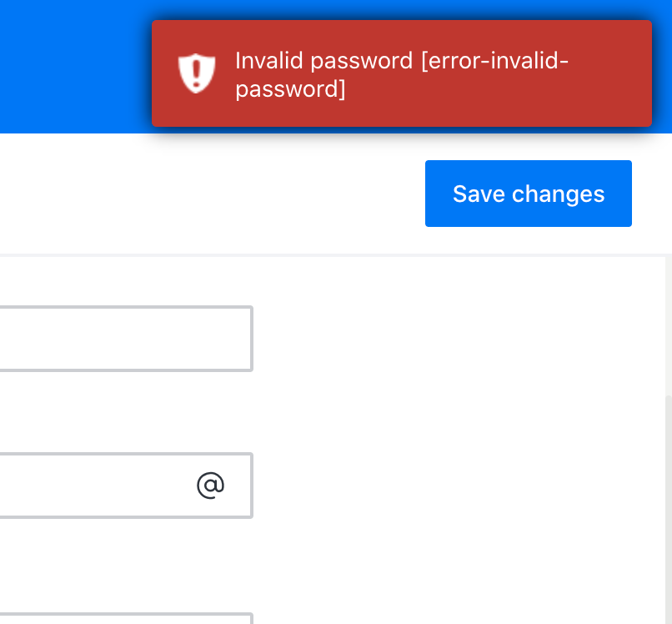672x624 pixels.
Task: Click the Invalid password error message text
Action: (x=402, y=73)
